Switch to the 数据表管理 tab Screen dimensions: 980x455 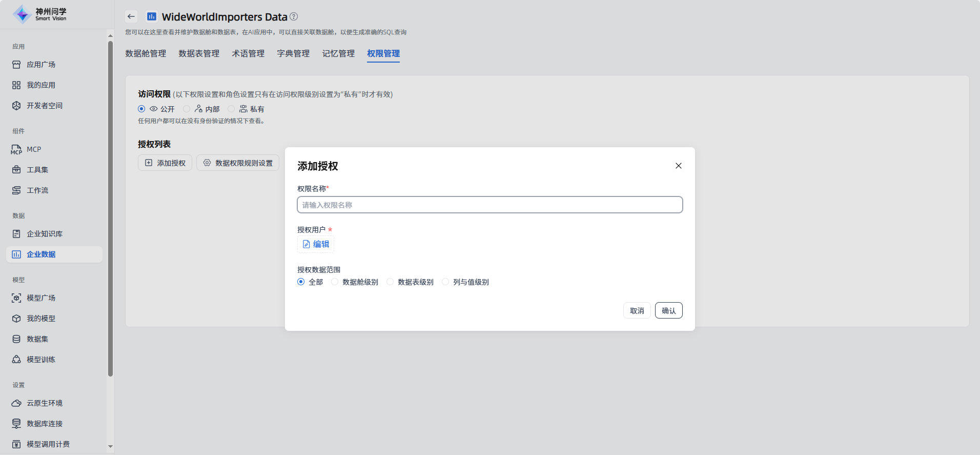199,53
